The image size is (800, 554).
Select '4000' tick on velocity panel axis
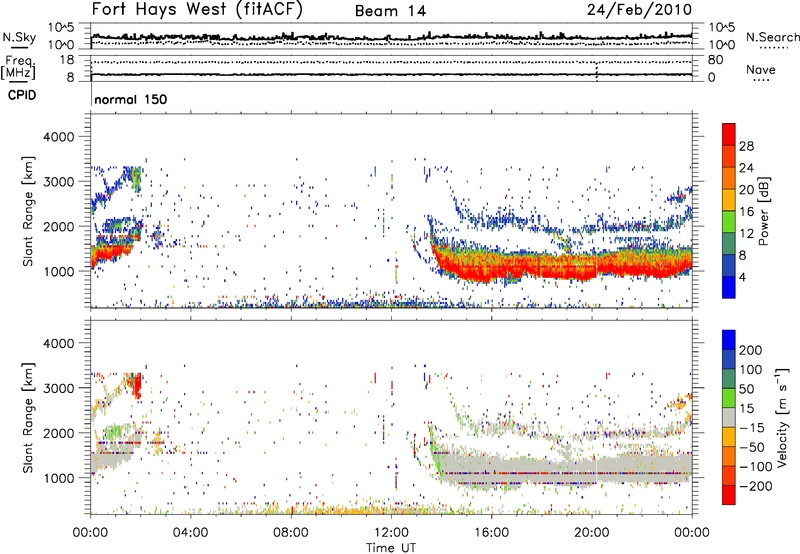coord(58,343)
